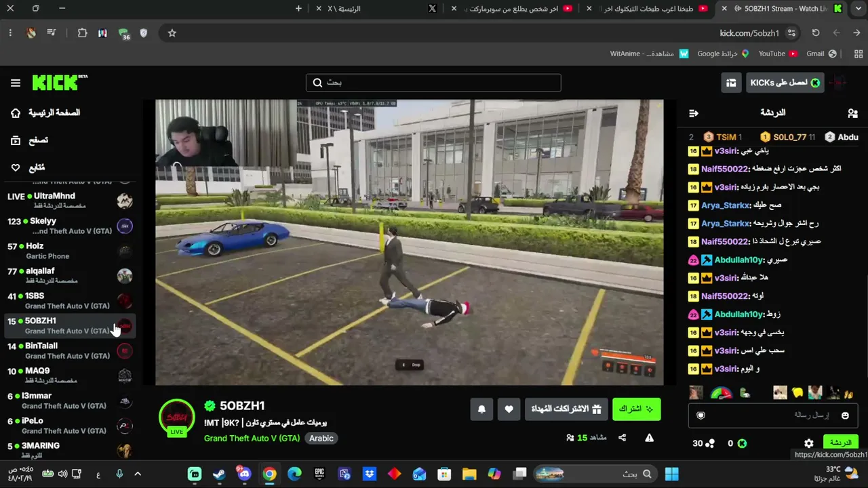
Task: Open the Holz Gartic Phone channel
Action: click(x=70, y=251)
